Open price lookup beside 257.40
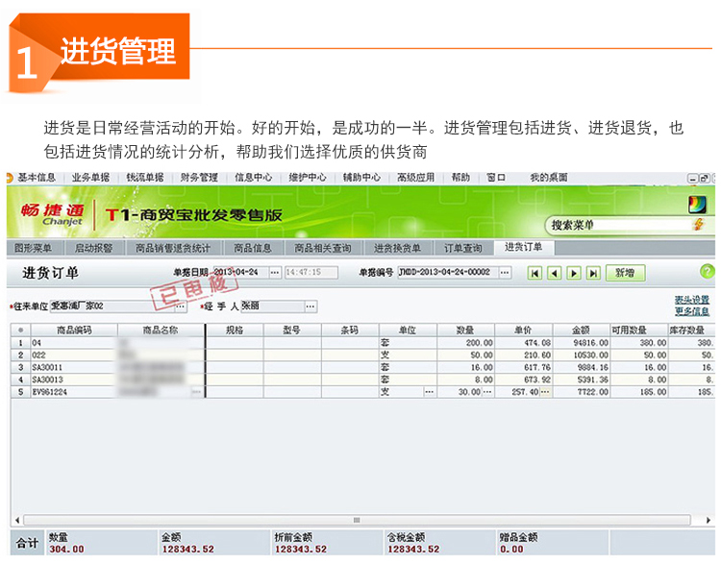Image resolution: width=721 pixels, height=588 pixels. click(545, 392)
